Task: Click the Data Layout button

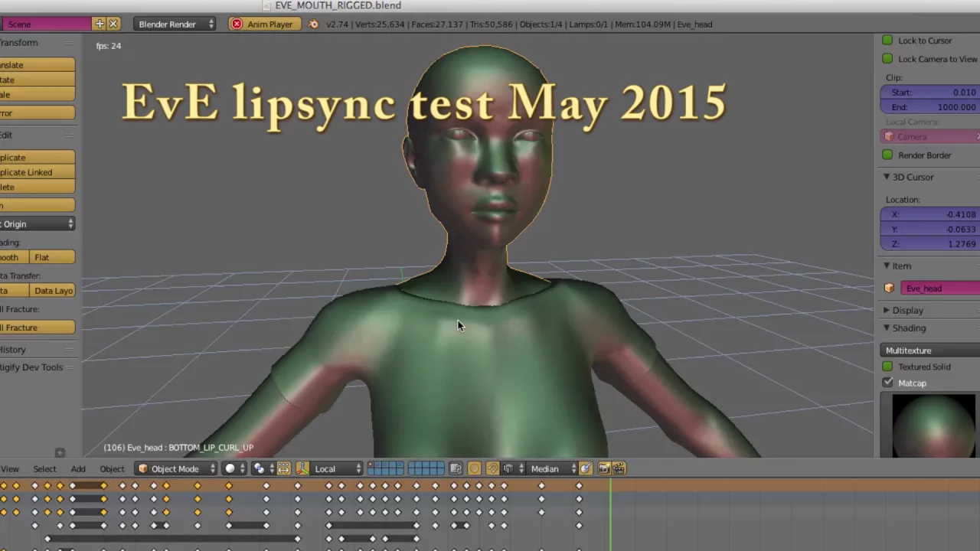Action: click(52, 290)
